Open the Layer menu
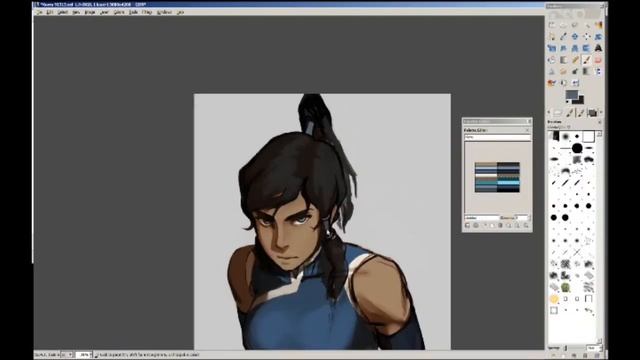Viewport: 640px width, 360px height. tap(104, 12)
